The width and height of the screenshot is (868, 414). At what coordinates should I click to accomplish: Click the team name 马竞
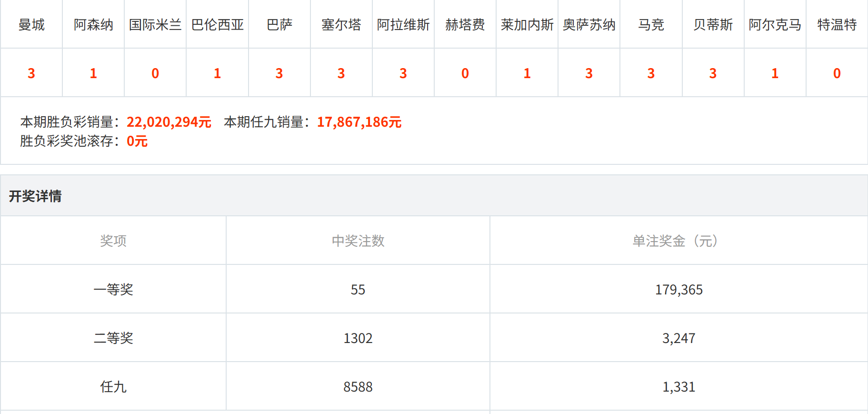(651, 24)
